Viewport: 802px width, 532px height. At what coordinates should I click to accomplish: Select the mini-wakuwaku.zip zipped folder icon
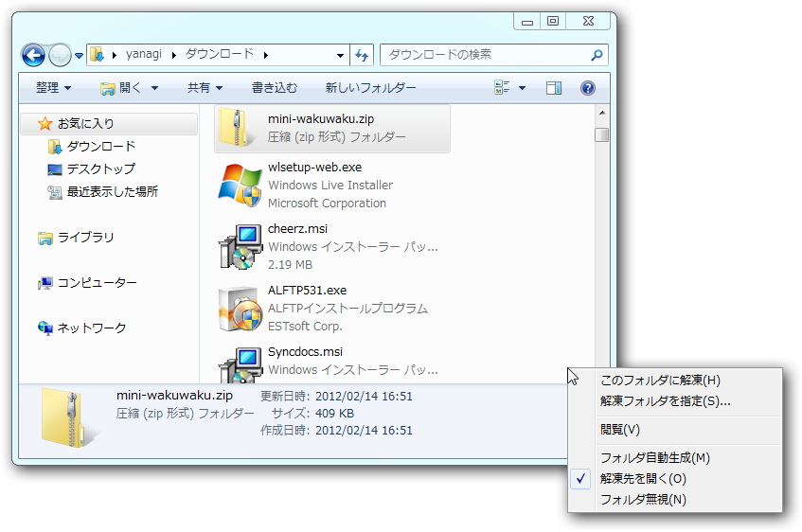click(x=238, y=129)
